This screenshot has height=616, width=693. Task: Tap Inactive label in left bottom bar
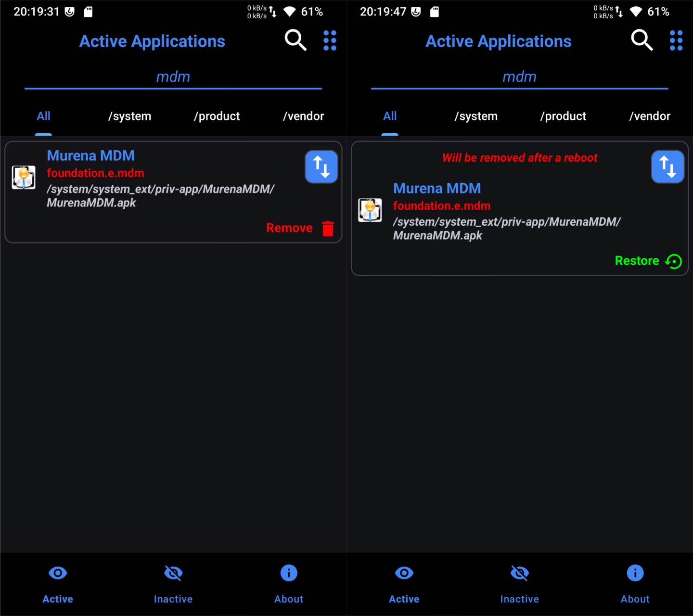coord(173,599)
